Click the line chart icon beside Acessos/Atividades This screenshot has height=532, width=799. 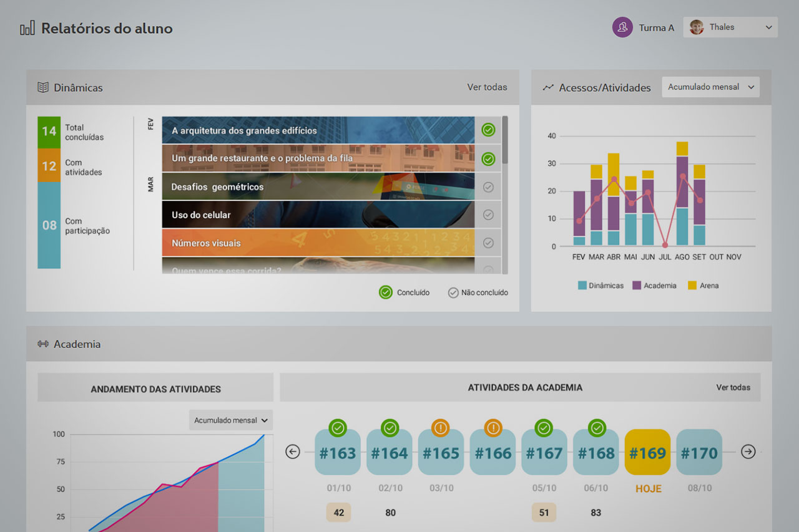click(548, 87)
